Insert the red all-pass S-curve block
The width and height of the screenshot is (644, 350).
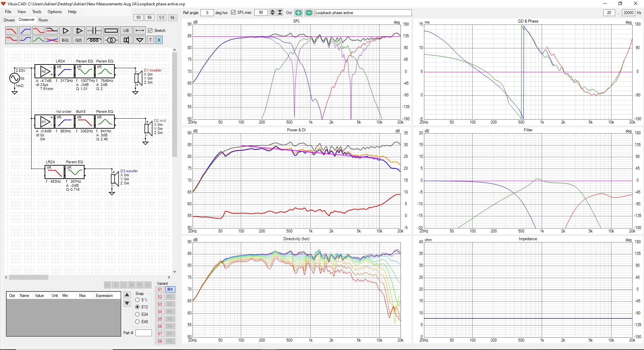(x=38, y=31)
